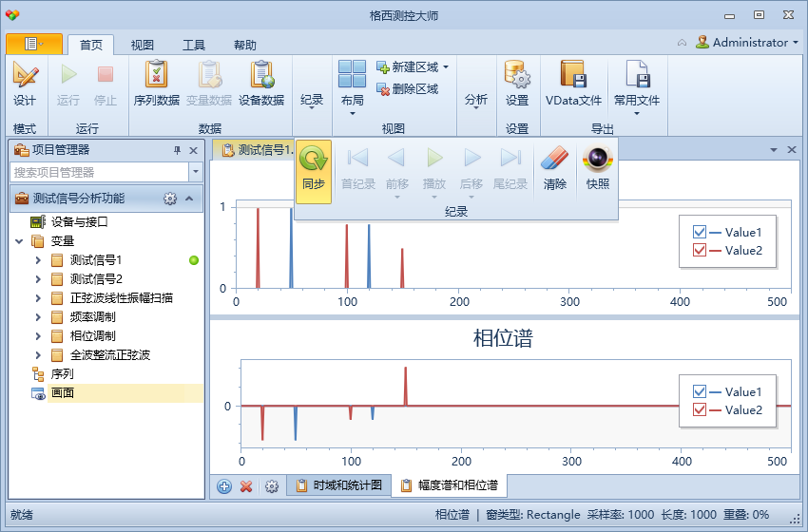Open the Administrator user menu
808x532 pixels.
(x=747, y=43)
